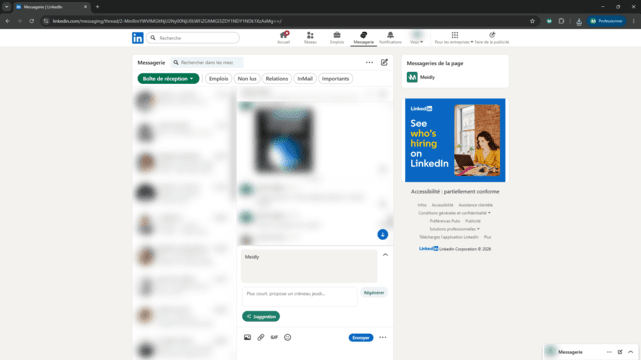Compose a new message with the pencil icon
Screen dimensions: 641x360
[384, 63]
